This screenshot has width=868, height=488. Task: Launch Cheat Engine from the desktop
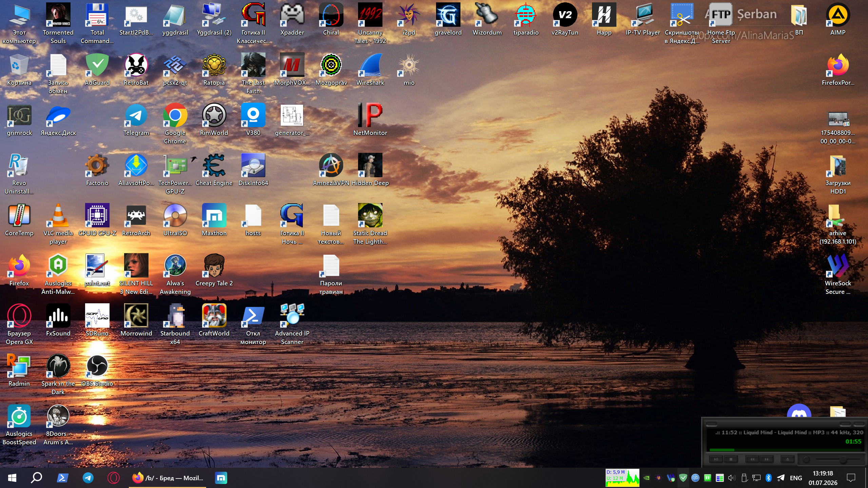(214, 170)
